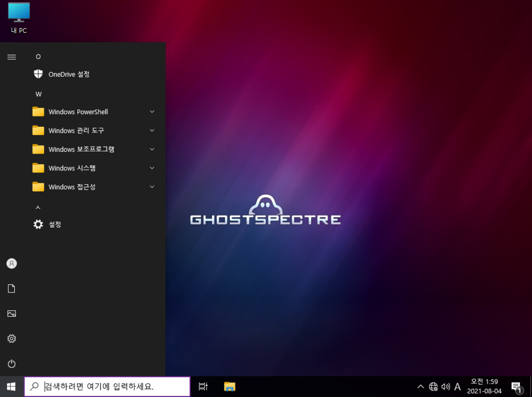
Task: Click the ㅅ group header
Action: 38,207
